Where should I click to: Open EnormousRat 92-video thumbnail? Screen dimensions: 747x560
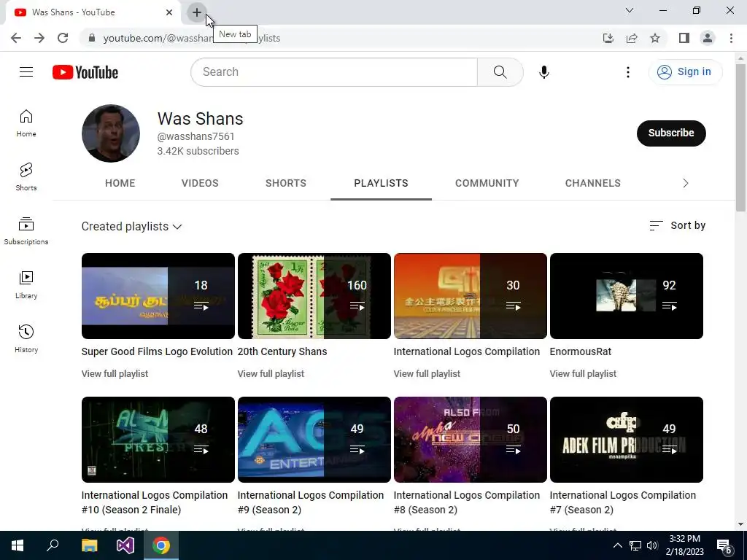[627, 296]
